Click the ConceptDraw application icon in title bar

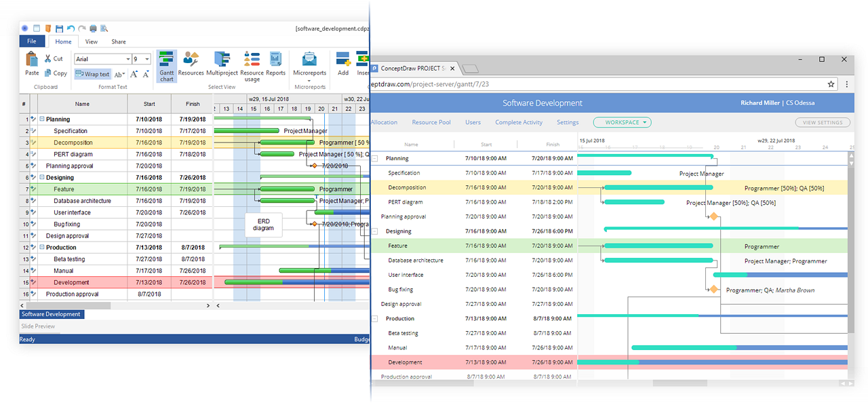pos(25,28)
